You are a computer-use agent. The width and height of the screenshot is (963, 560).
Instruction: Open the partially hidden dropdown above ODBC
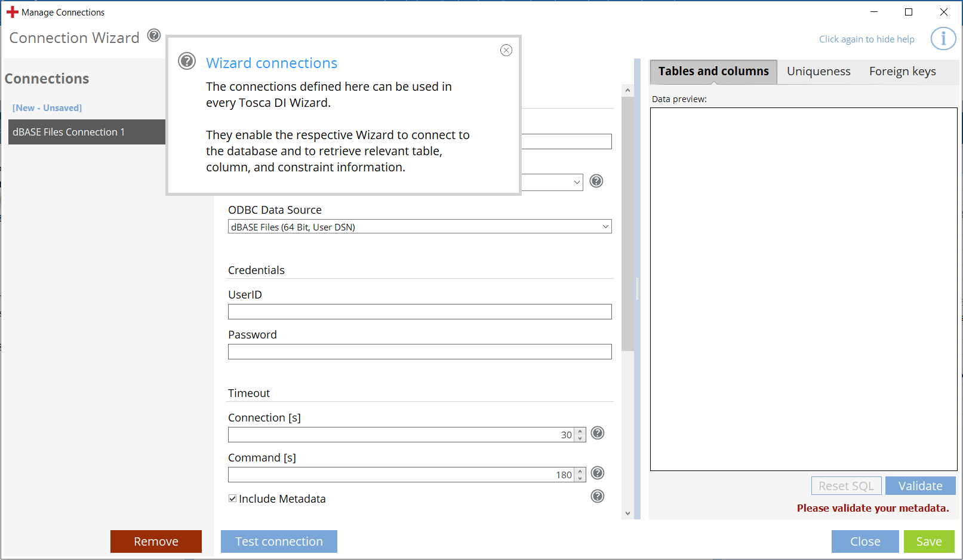coord(576,182)
